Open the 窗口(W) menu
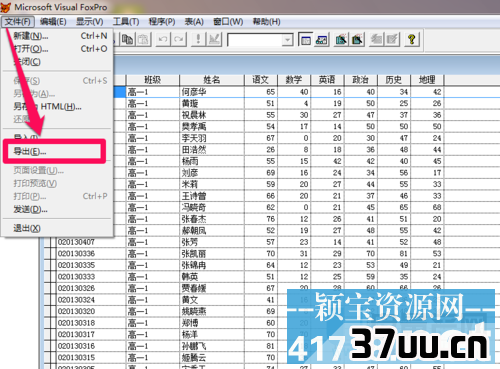 point(228,22)
